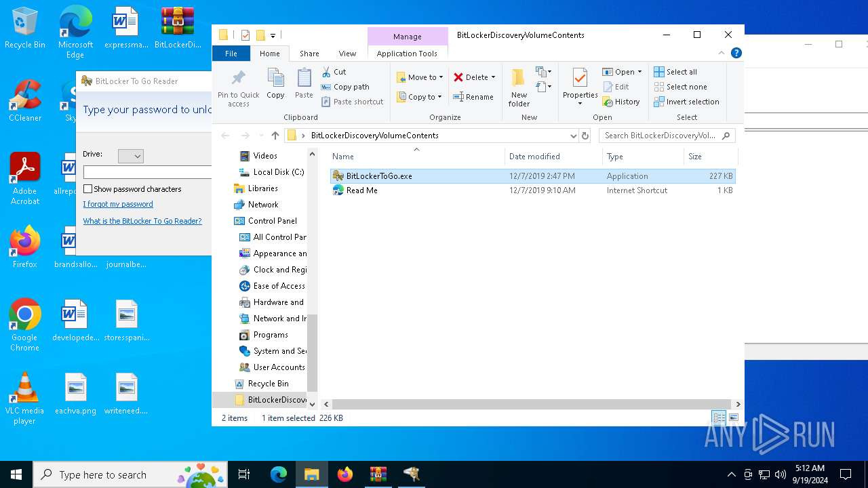
Task: Switch to the Share tab
Action: point(309,54)
